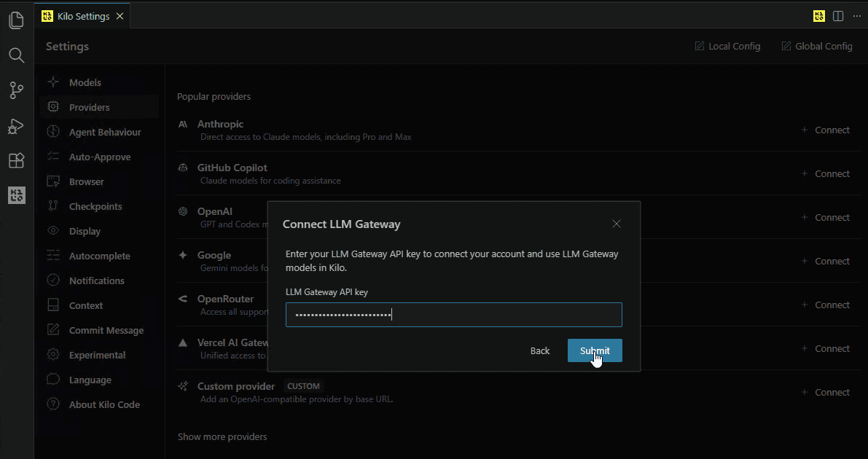Split the editor with the layout icon
868x459 pixels.
click(x=838, y=16)
